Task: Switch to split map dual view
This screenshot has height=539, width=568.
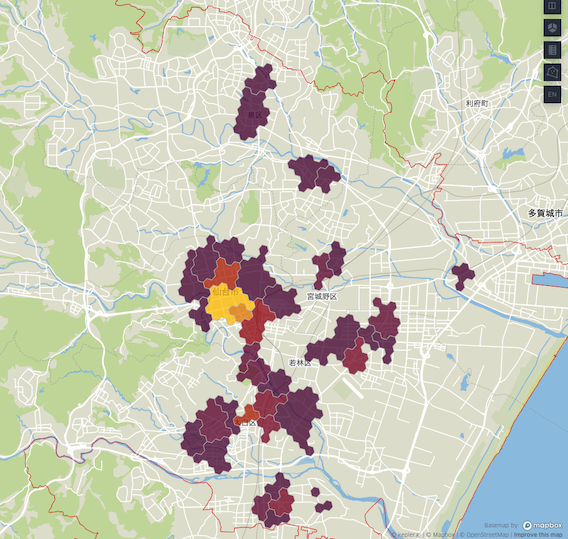Action: [x=552, y=6]
